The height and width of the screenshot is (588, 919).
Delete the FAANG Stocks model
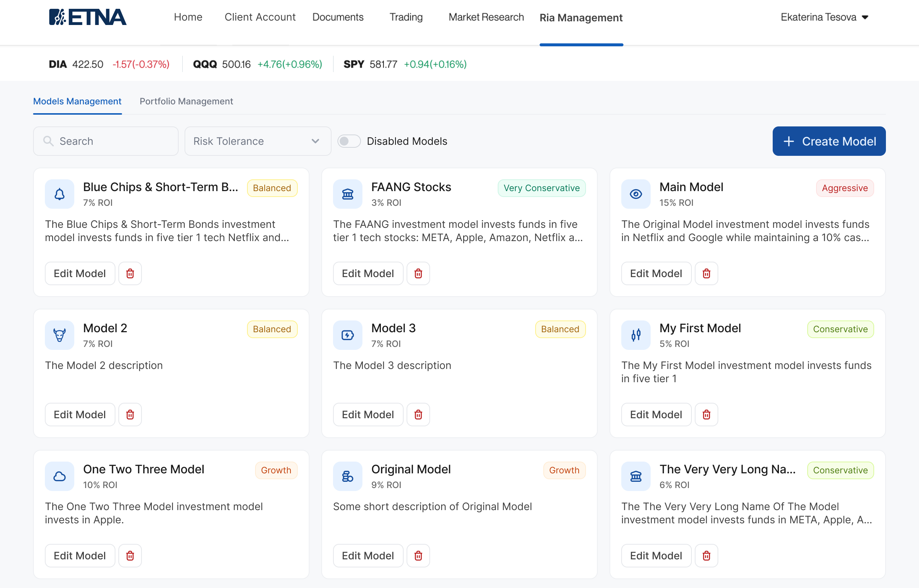click(x=418, y=273)
